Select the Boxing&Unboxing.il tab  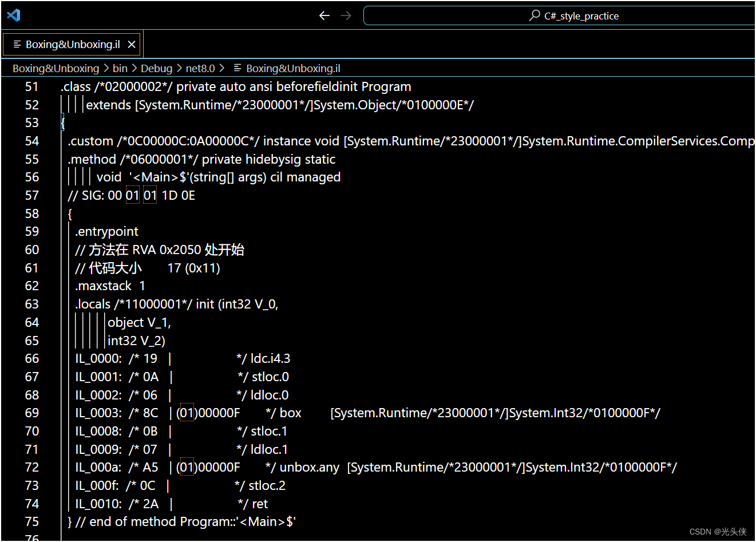(72, 44)
